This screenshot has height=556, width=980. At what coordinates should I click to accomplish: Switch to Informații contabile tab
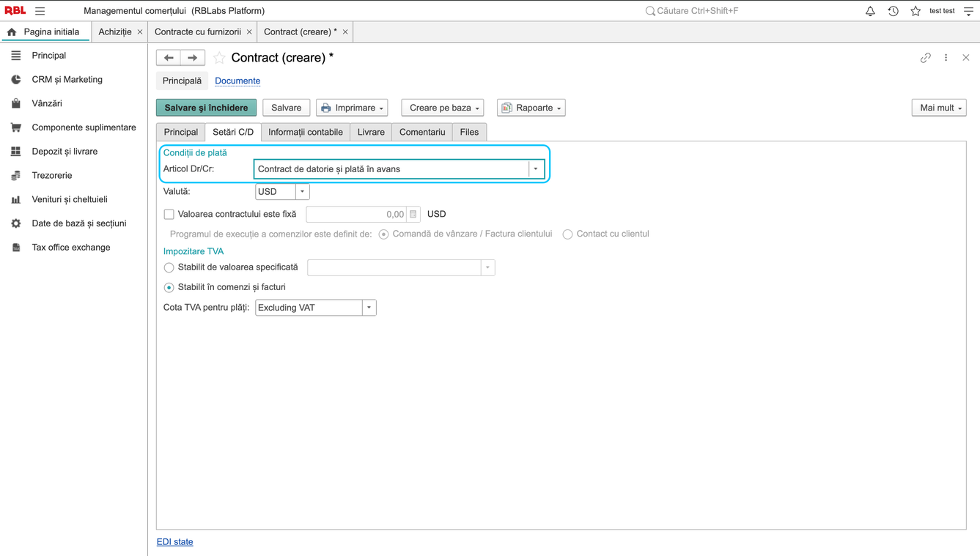point(306,132)
